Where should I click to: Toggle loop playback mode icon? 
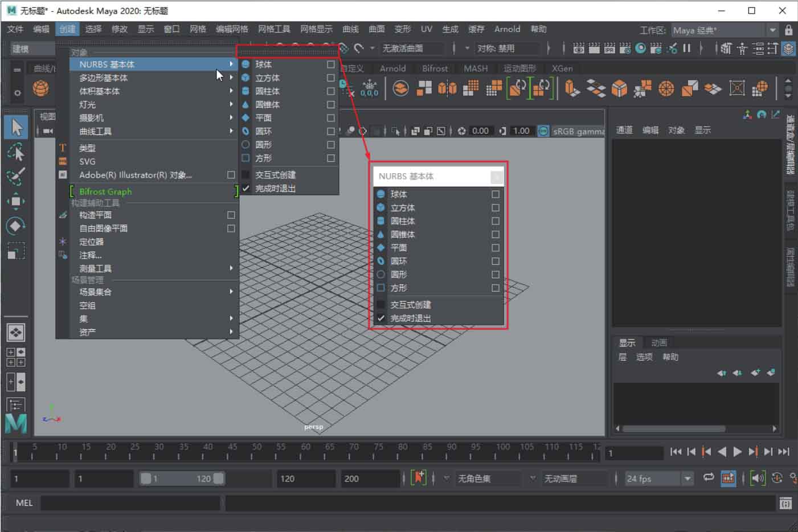coord(709,478)
